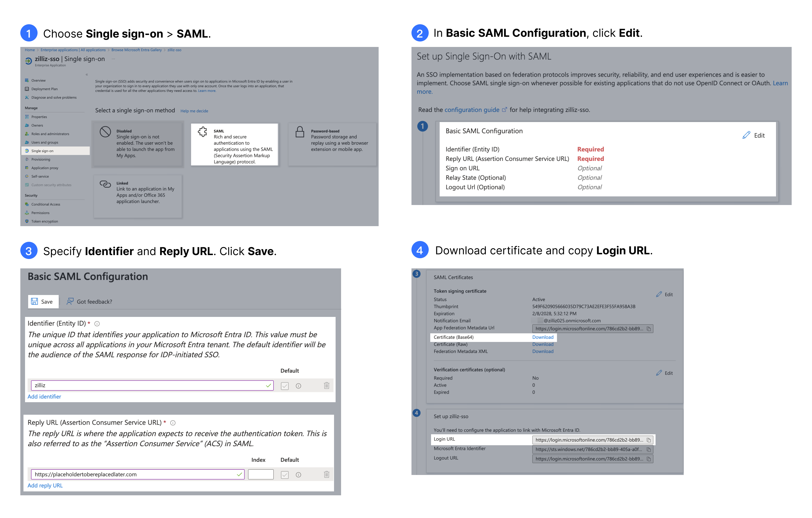Image resolution: width=812 pixels, height=518 pixels.
Task: Click the Password-based lock icon
Action: (x=300, y=132)
